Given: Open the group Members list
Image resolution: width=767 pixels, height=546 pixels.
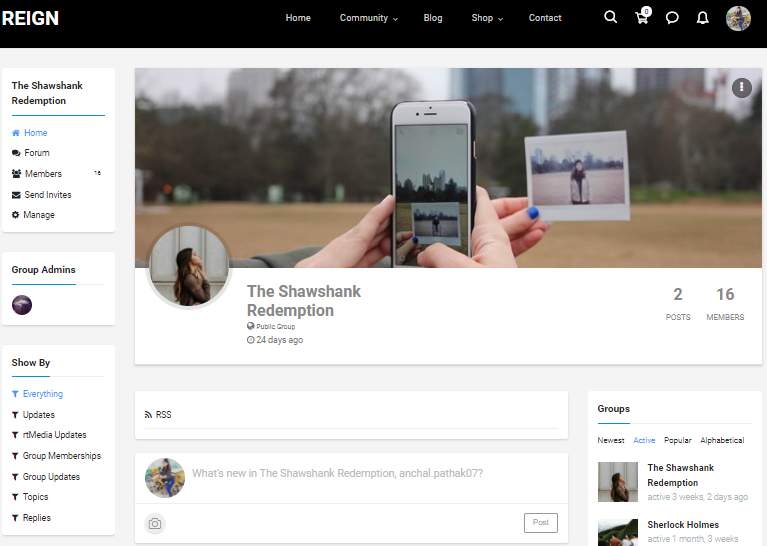Looking at the screenshot, I should pos(37,174).
